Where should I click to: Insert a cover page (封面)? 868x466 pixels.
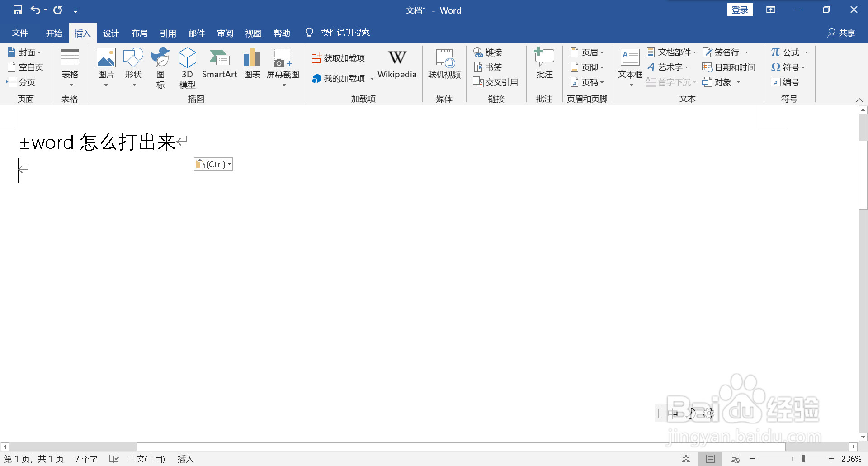25,52
